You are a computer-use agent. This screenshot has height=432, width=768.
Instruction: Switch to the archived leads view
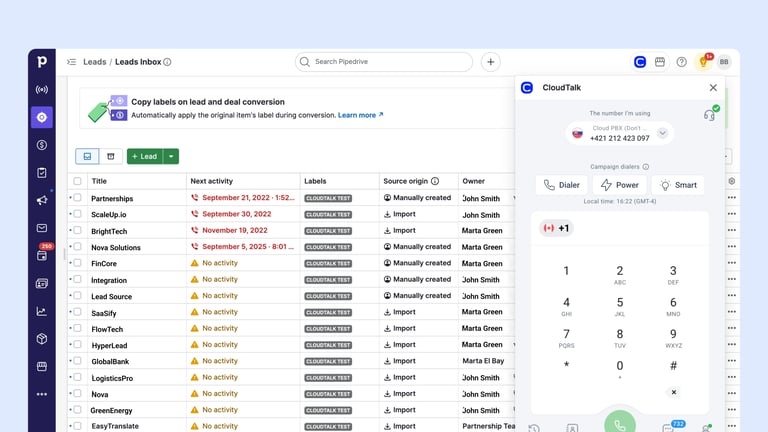111,156
